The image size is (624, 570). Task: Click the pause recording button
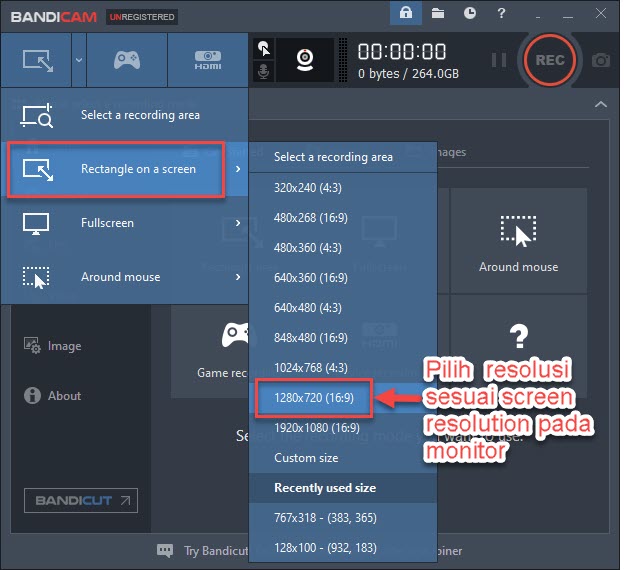[x=499, y=60]
